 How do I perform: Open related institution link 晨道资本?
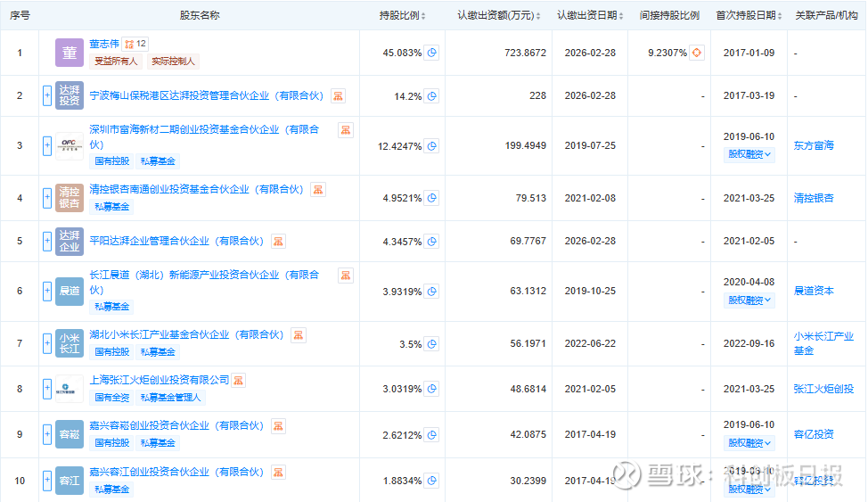(814, 291)
